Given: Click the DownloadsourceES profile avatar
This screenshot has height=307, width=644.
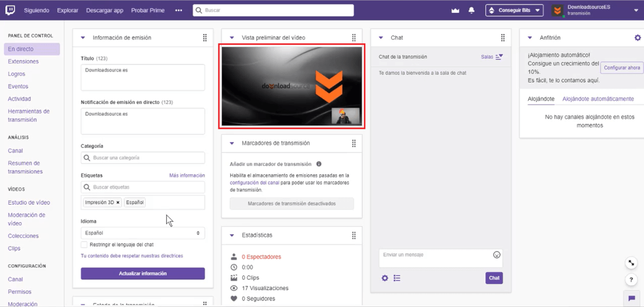Looking at the screenshot, I should coord(557,11).
